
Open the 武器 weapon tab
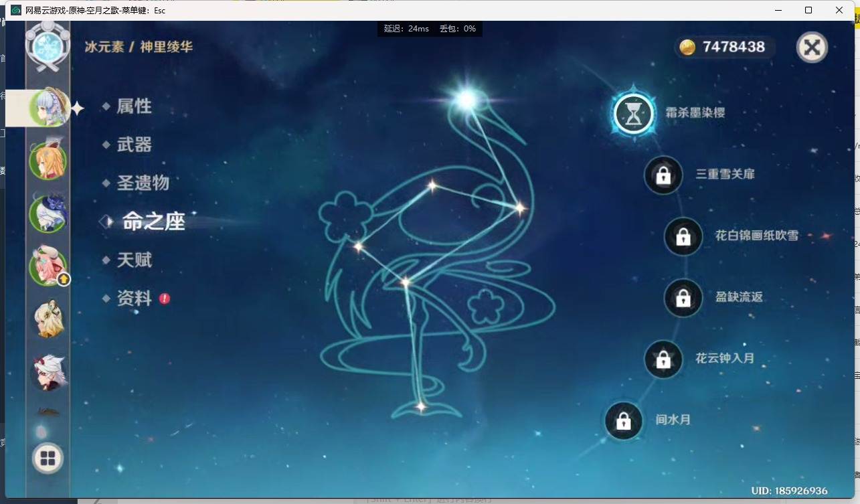pyautogui.click(x=134, y=145)
